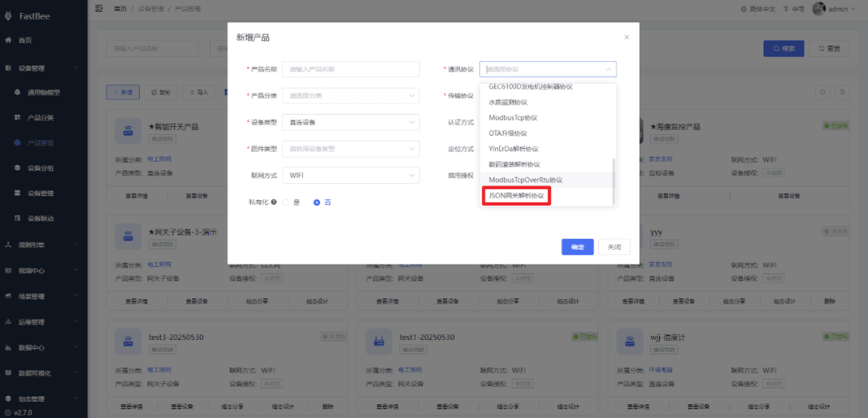Open the 通讯协议 protocol dropdown

pyautogui.click(x=548, y=69)
